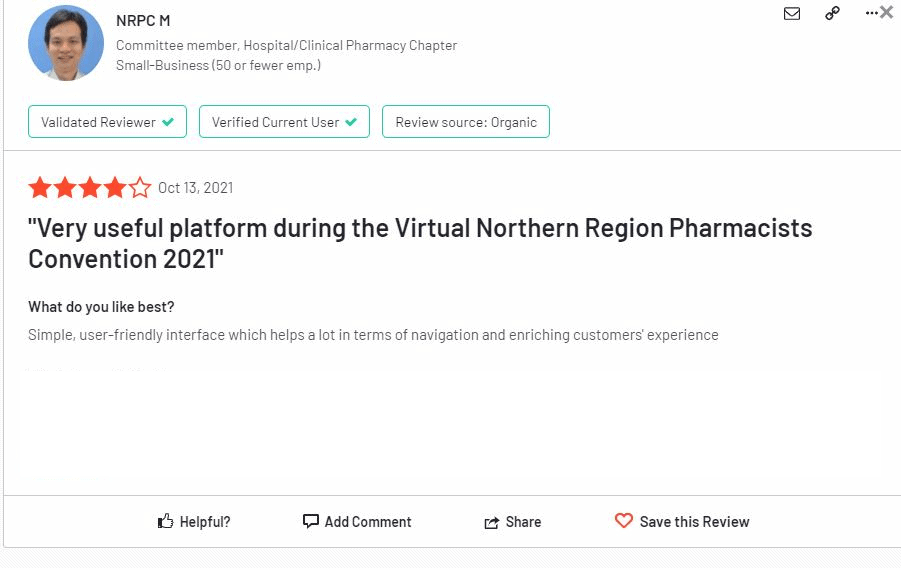Click the Validated Reviewer badge
901x568 pixels.
[107, 121]
